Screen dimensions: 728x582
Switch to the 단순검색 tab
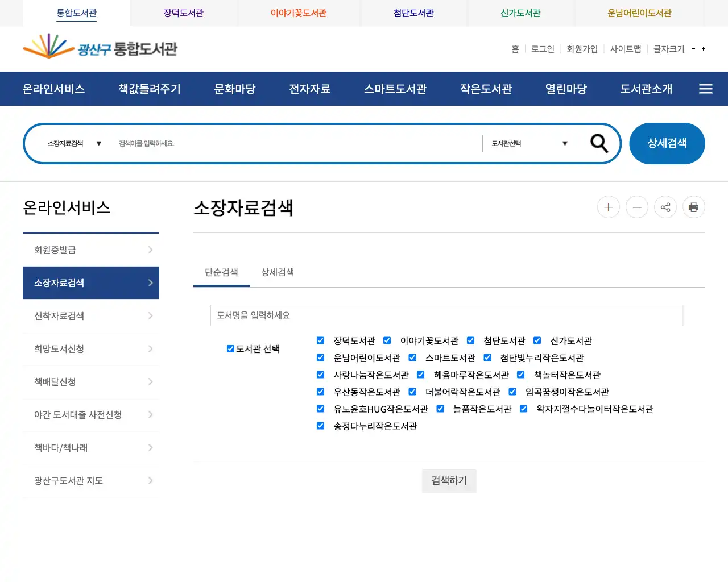tap(221, 272)
